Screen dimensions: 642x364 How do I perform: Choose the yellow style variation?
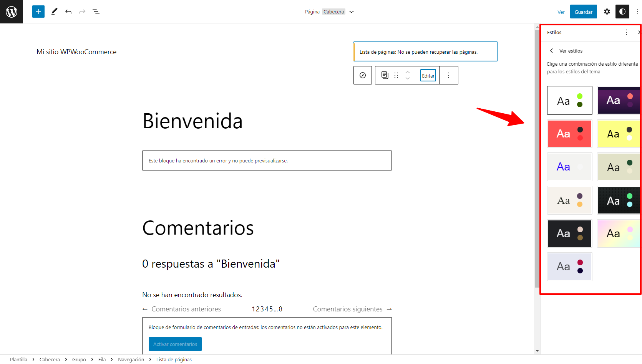(619, 134)
